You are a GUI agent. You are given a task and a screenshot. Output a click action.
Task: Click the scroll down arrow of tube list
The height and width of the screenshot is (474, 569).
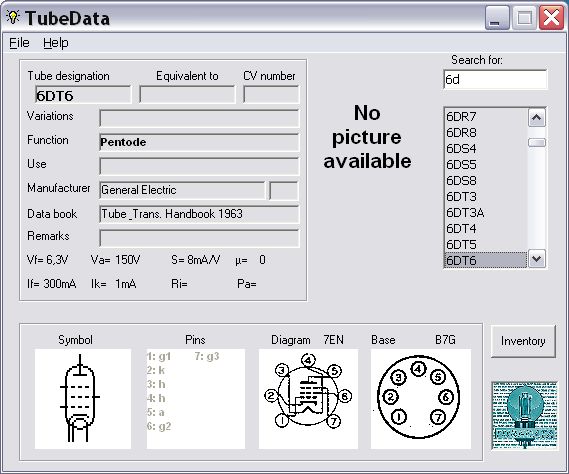point(536,259)
